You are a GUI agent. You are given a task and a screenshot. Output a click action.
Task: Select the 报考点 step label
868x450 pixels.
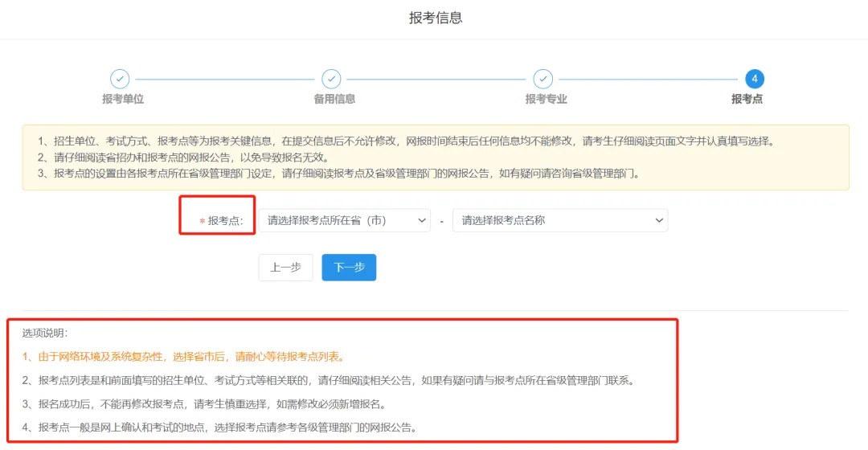(x=747, y=99)
